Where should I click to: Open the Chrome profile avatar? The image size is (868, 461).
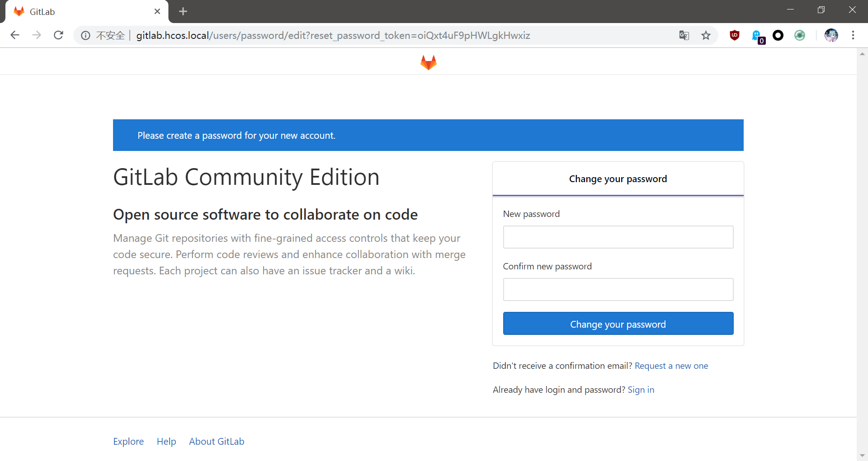tap(831, 35)
